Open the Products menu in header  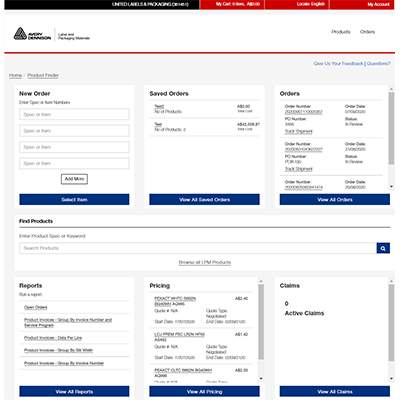[341, 32]
